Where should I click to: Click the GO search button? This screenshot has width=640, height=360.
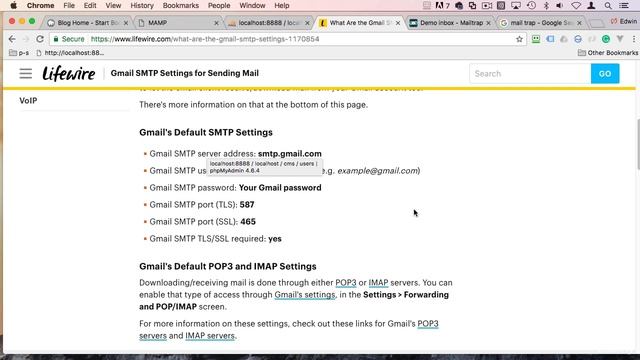coord(605,74)
